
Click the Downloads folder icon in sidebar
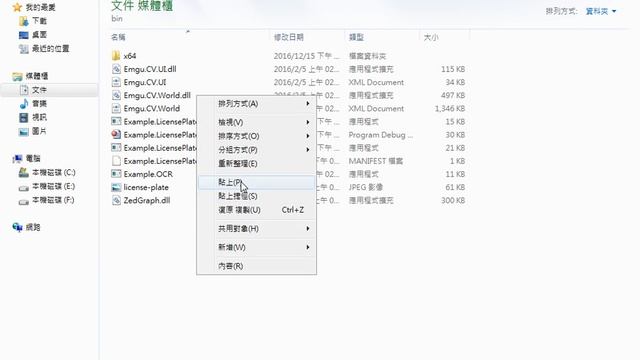click(x=24, y=21)
